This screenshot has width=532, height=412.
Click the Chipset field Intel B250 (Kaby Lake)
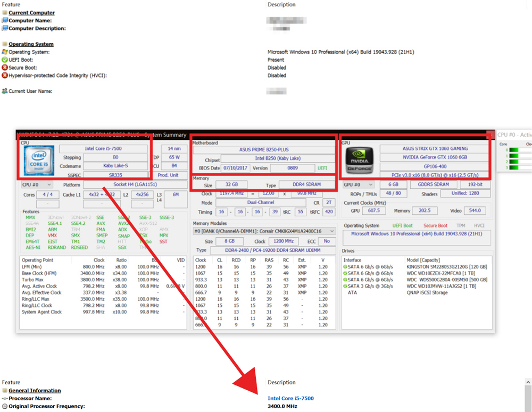point(278,158)
